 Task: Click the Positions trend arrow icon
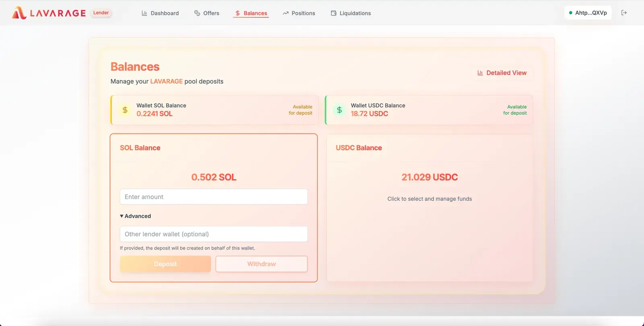(286, 13)
